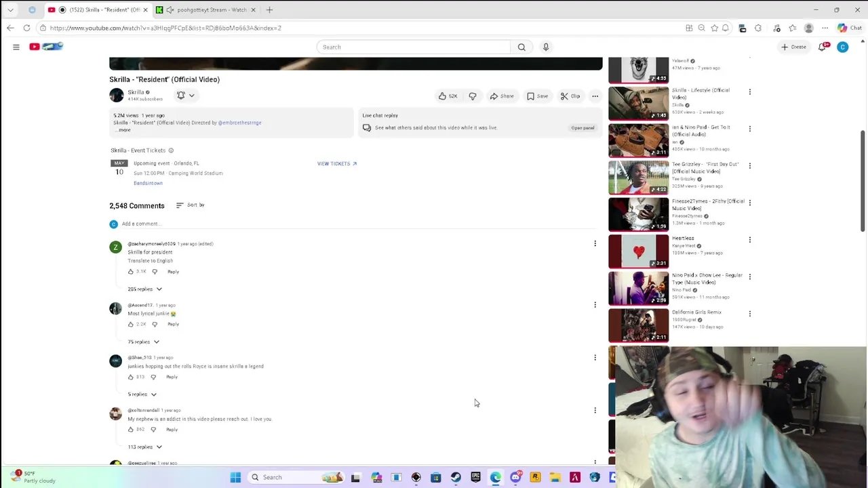The height and width of the screenshot is (488, 868).
Task: Open options for 'California Girls Remix' video
Action: click(749, 313)
